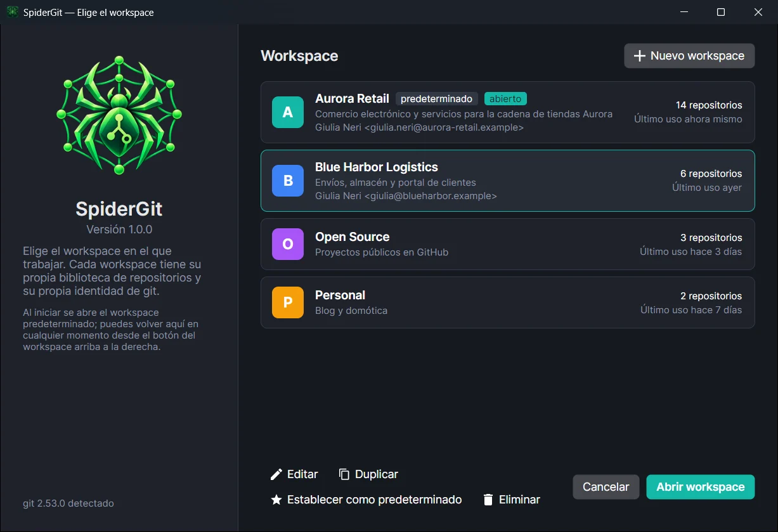Click the SpiderGit title bar app icon
The image size is (778, 532).
tap(12, 12)
